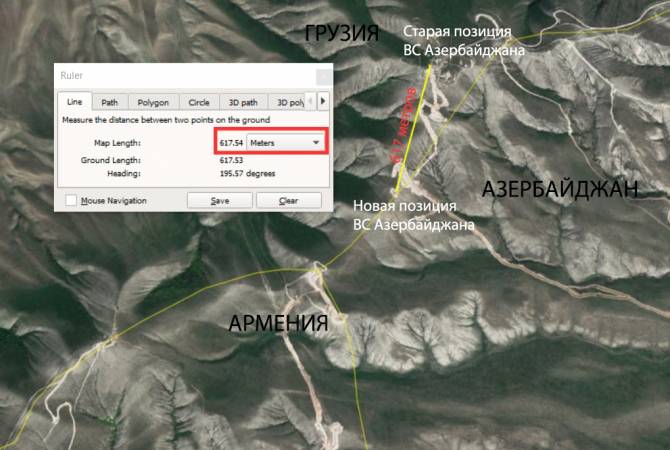The height and width of the screenshot is (450, 670).
Task: Close the Ruler dialog window
Action: point(322,76)
